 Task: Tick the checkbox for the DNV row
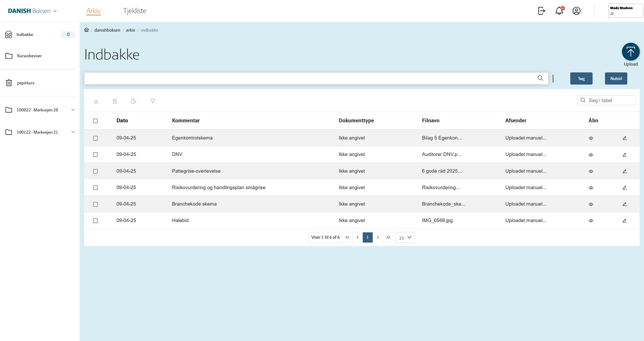(x=95, y=155)
